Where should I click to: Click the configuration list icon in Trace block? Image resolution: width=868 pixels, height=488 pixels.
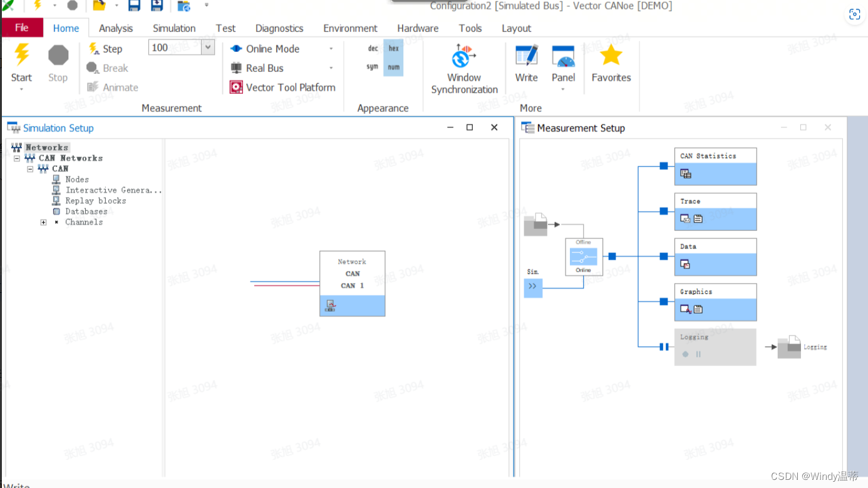tap(698, 219)
